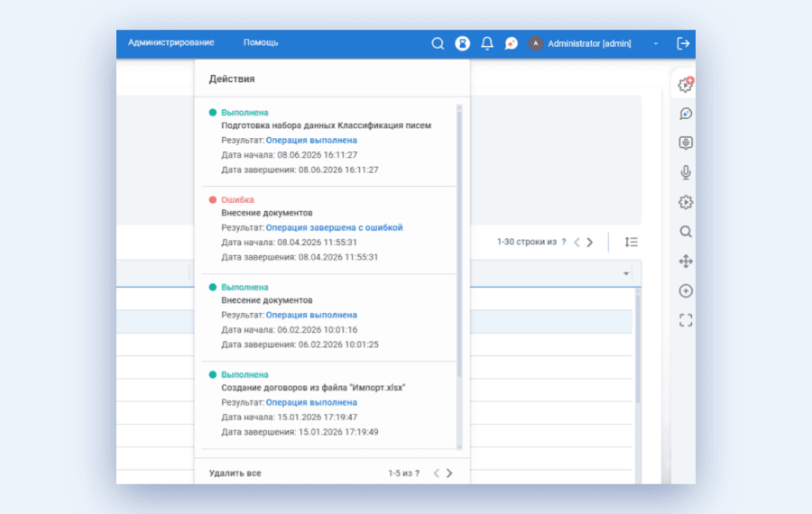Viewport: 812px width, 514px height.
Task: Open the gear icon with red badge in sidebar
Action: tap(686, 85)
